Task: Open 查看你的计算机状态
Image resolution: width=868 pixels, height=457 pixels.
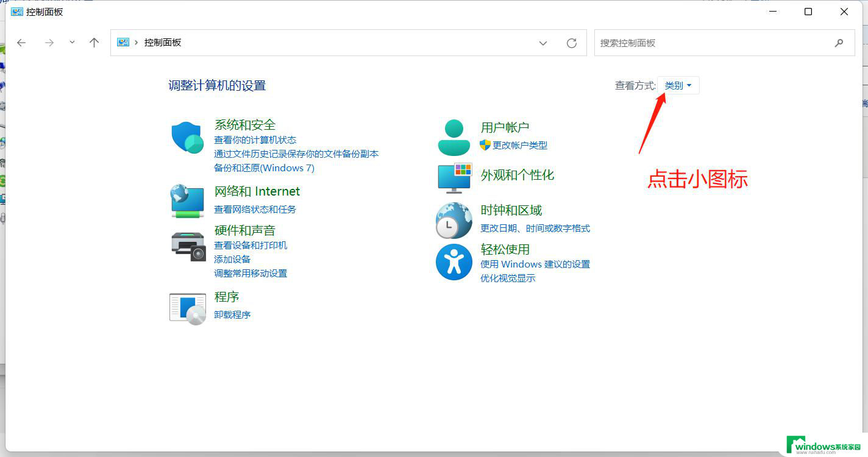Action: [255, 140]
